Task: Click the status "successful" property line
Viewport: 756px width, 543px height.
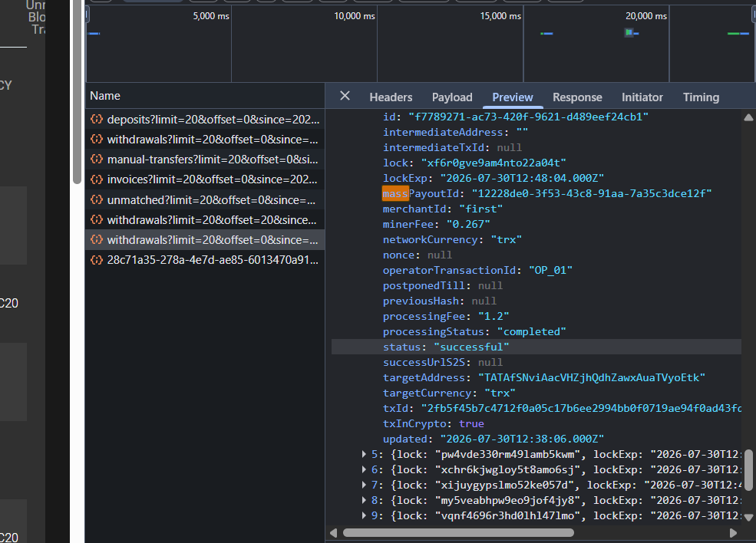Action: click(x=536, y=347)
